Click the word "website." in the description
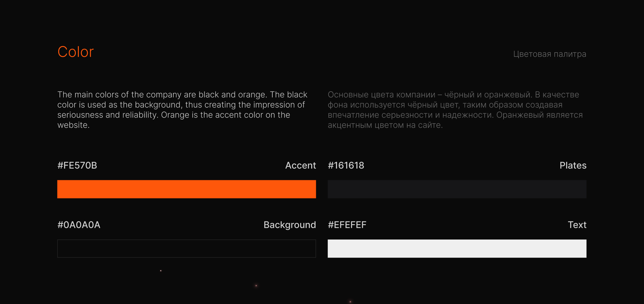The image size is (644, 304). pyautogui.click(x=74, y=125)
